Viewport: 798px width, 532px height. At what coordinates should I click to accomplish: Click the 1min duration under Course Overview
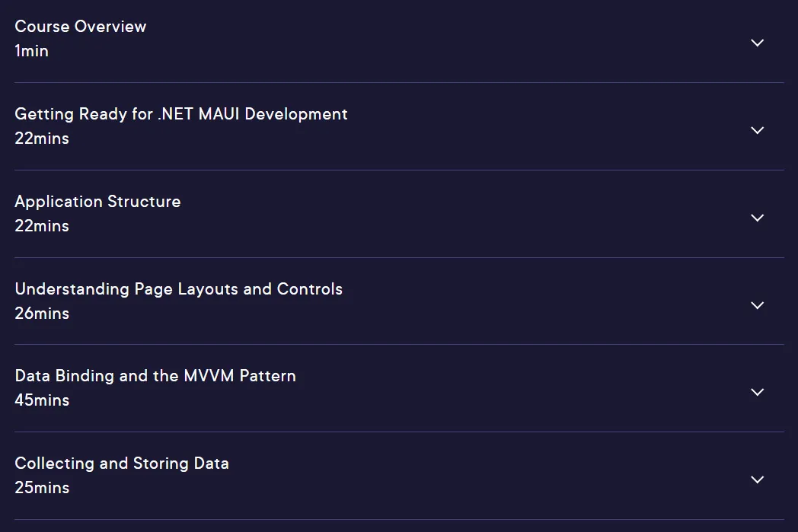coord(31,51)
